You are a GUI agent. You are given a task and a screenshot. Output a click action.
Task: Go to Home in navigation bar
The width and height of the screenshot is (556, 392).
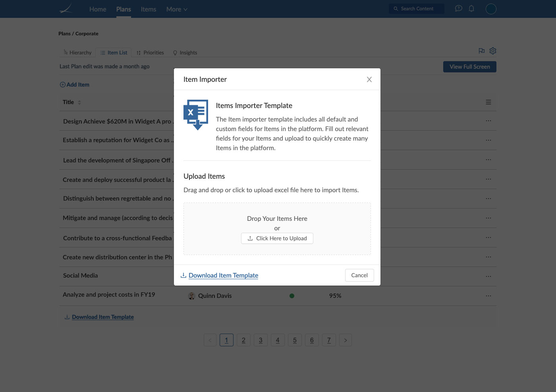point(98,9)
